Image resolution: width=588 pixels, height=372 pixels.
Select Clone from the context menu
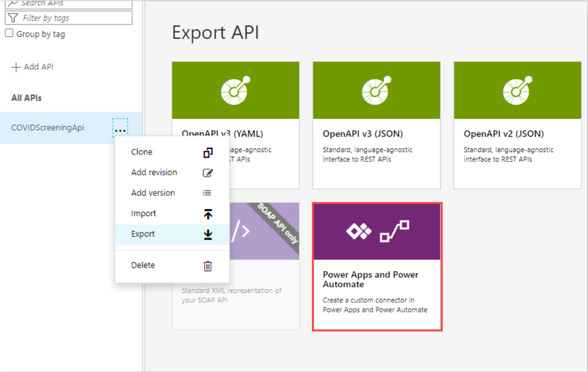point(172,152)
